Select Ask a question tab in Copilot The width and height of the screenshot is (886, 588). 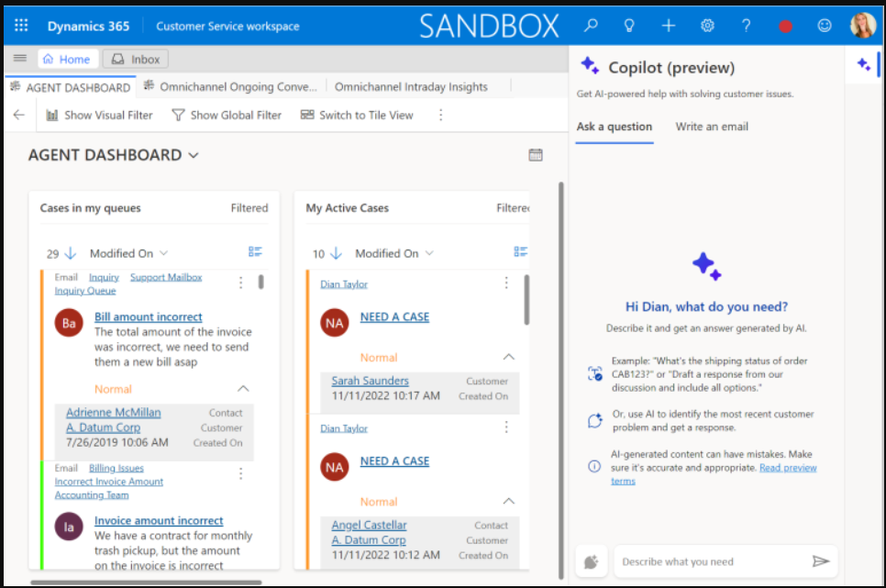coord(615,127)
